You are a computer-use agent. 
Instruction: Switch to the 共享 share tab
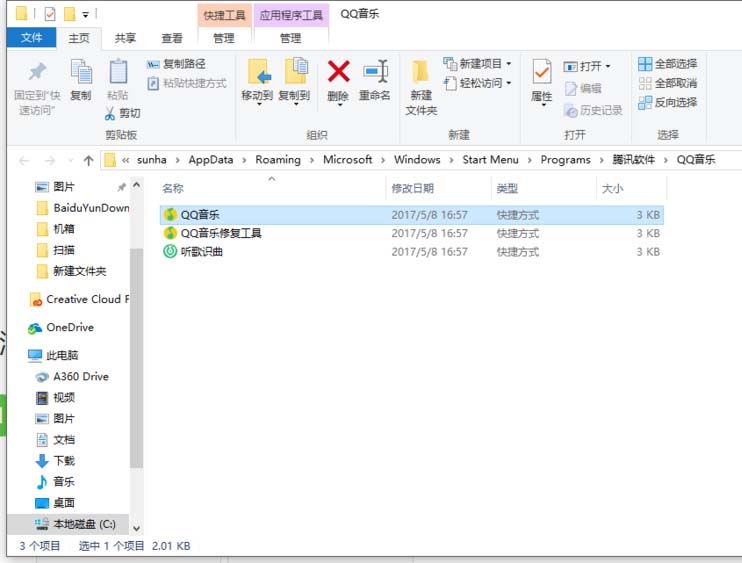[x=125, y=38]
